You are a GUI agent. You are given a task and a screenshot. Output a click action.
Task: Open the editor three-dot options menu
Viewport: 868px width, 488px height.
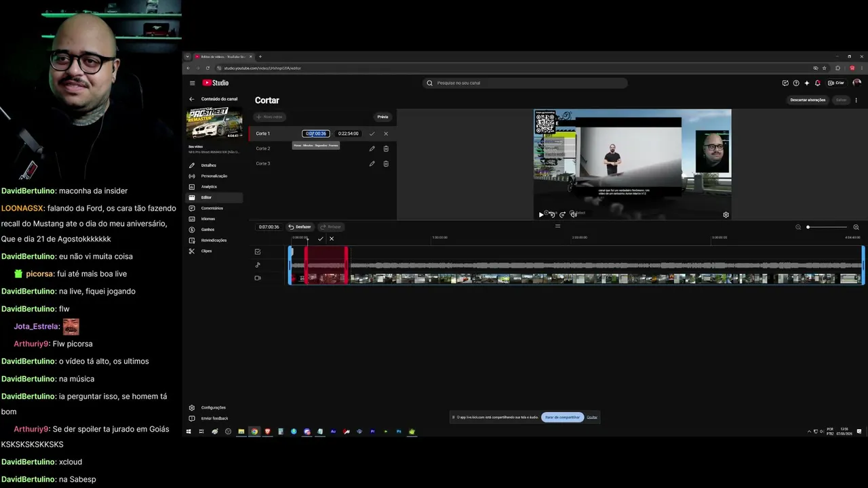click(856, 100)
